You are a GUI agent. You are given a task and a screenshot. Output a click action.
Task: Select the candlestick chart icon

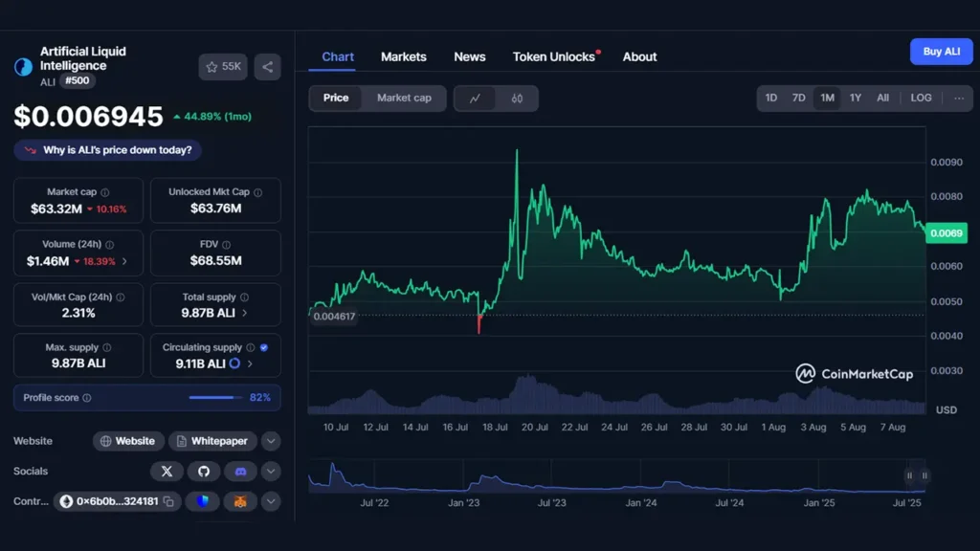[x=517, y=99]
